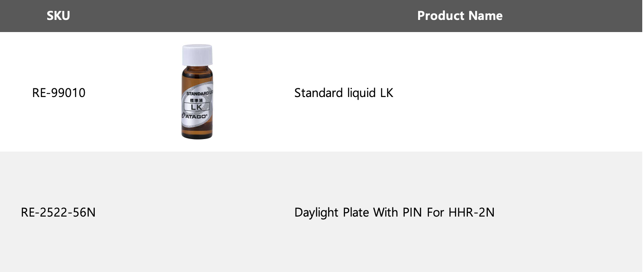This screenshot has width=644, height=272.
Task: Click the empty image cell in RE-2522-56N row
Action: click(197, 213)
